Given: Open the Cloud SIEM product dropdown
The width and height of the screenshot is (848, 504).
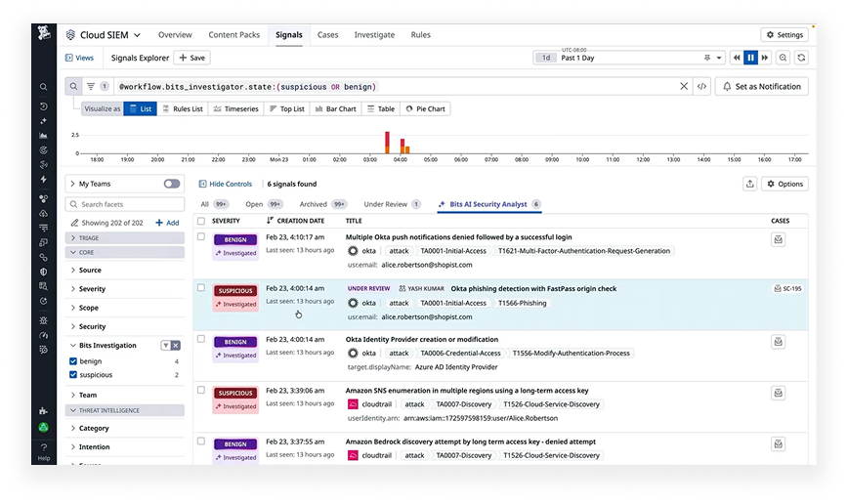Looking at the screenshot, I should point(104,35).
